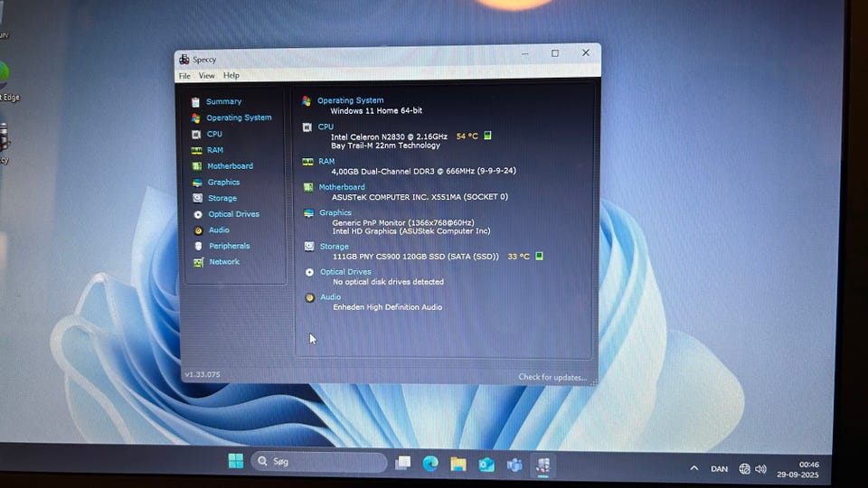Image resolution: width=868 pixels, height=488 pixels.
Task: Open the Summary section in sidebar
Action: coord(223,101)
